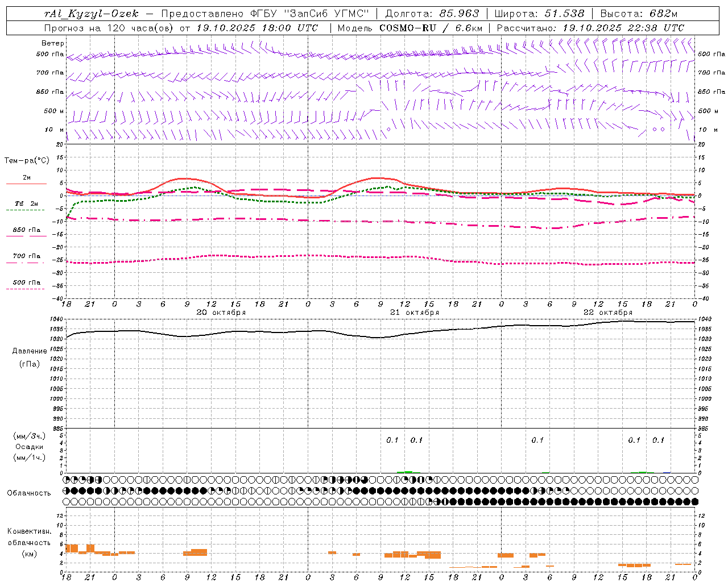Click the Долгота: 85.963 value
The image size is (728, 582).
(x=432, y=14)
